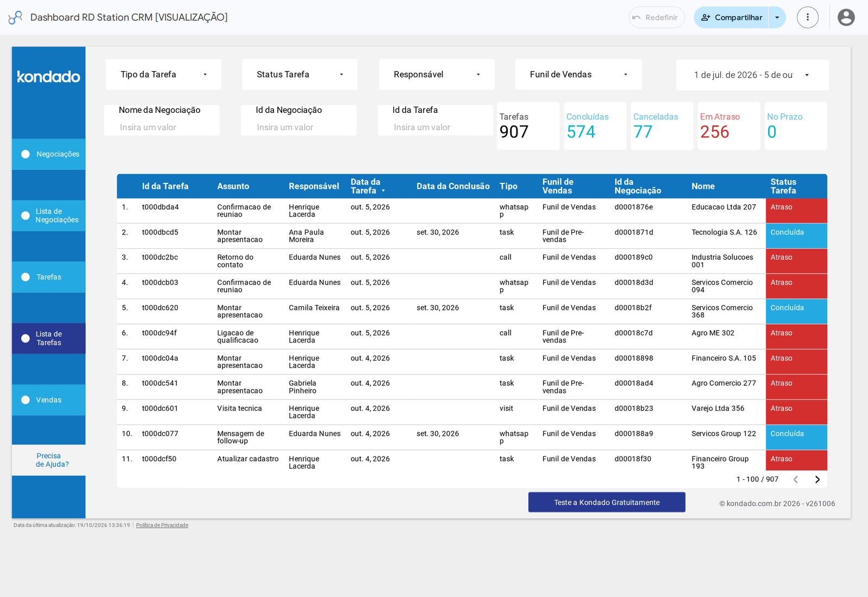Click the kondado logo
This screenshot has width=868, height=597.
[x=49, y=77]
